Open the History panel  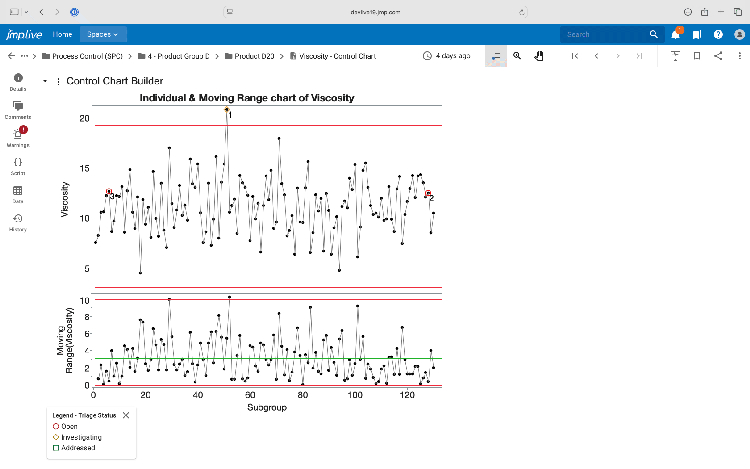click(x=18, y=219)
